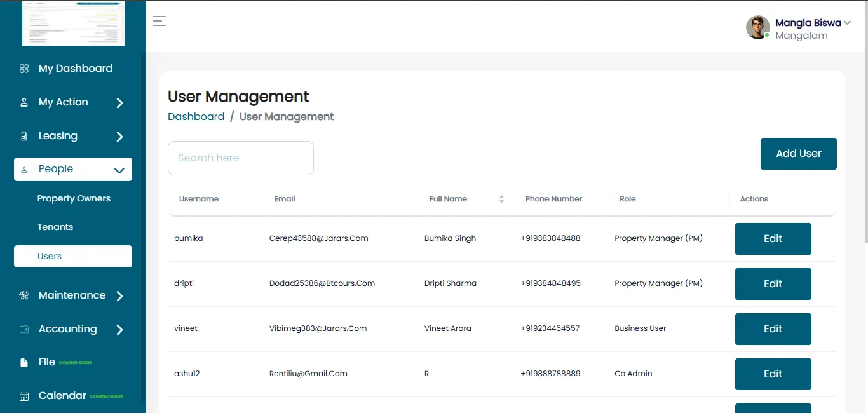The height and width of the screenshot is (413, 868).
Task: Click the Username column header
Action: [x=199, y=199]
